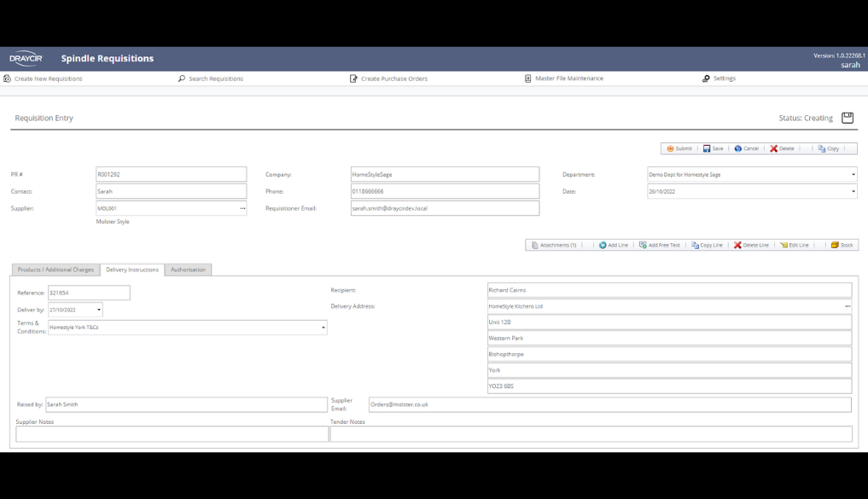Click the Recipient field
The image size is (868, 499).
(669, 290)
